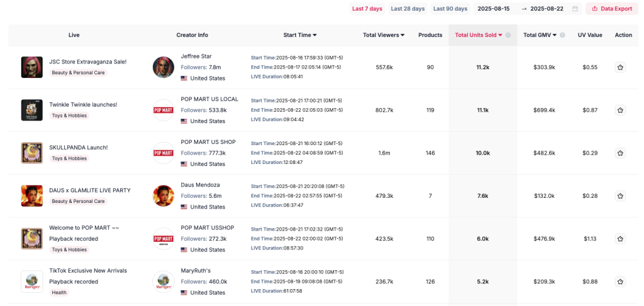The image size is (644, 306).
Task: Click the Data Export button
Action: 611,9
